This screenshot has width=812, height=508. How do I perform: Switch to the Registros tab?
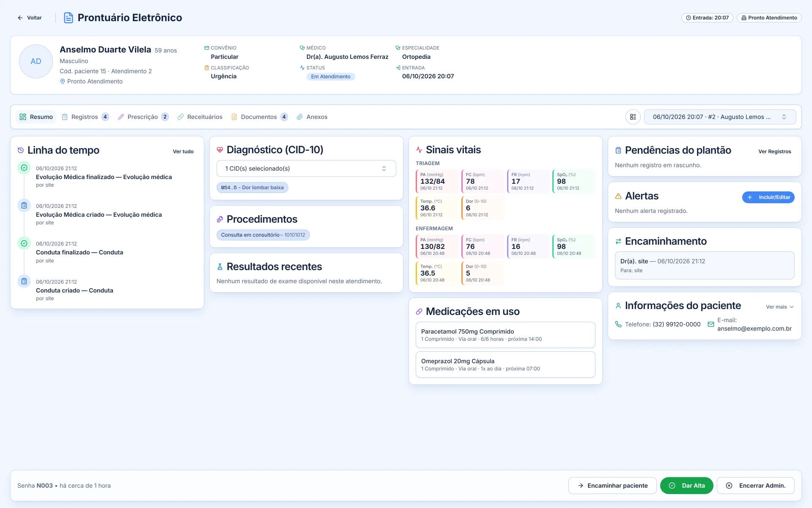(85, 117)
